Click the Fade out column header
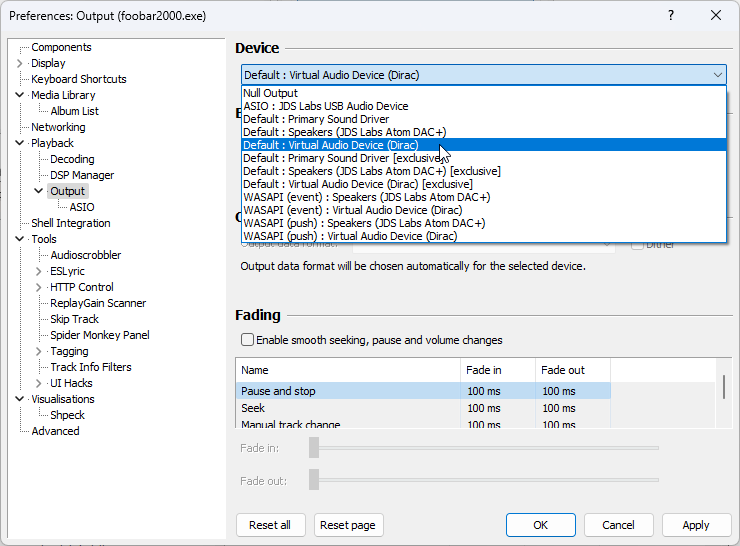 573,370
